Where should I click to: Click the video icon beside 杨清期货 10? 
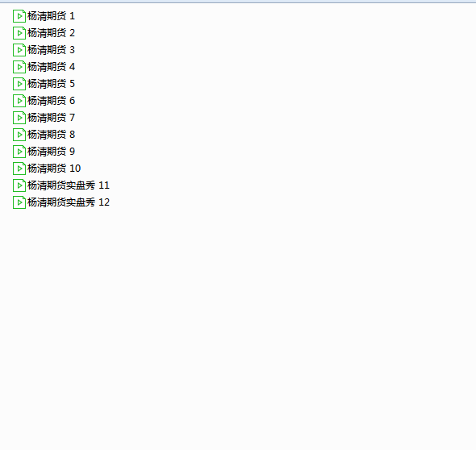pyautogui.click(x=19, y=169)
